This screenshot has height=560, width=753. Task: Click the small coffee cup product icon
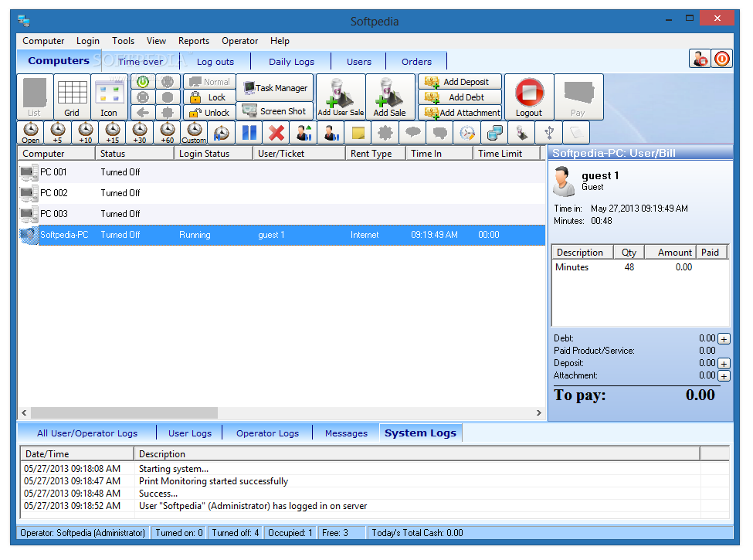(x=522, y=133)
